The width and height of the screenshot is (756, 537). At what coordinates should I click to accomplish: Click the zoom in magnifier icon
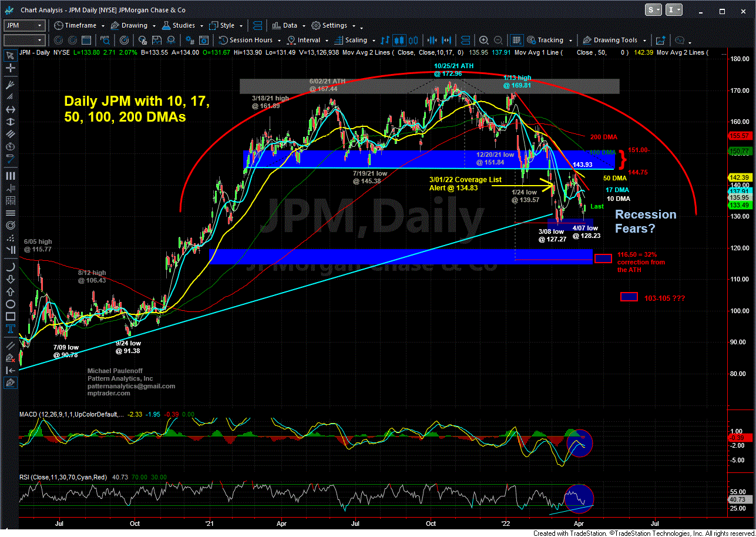click(x=484, y=41)
